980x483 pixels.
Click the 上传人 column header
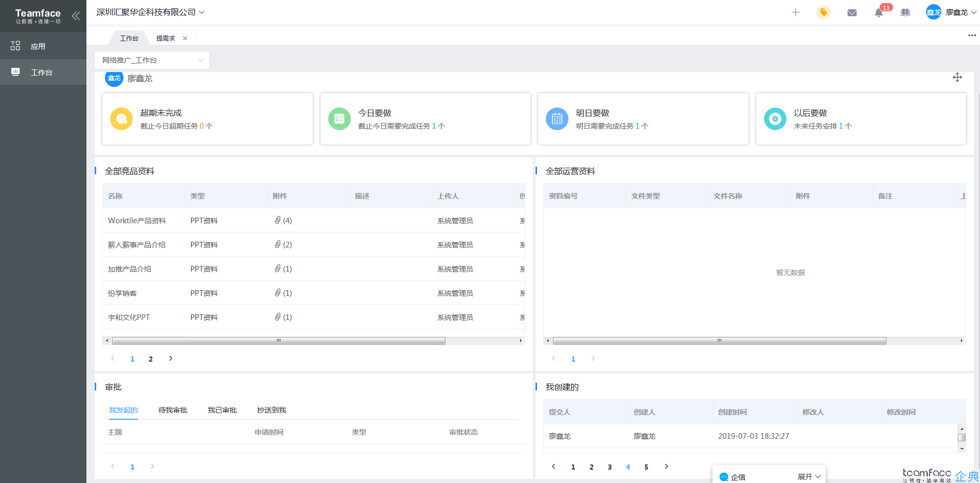click(448, 196)
